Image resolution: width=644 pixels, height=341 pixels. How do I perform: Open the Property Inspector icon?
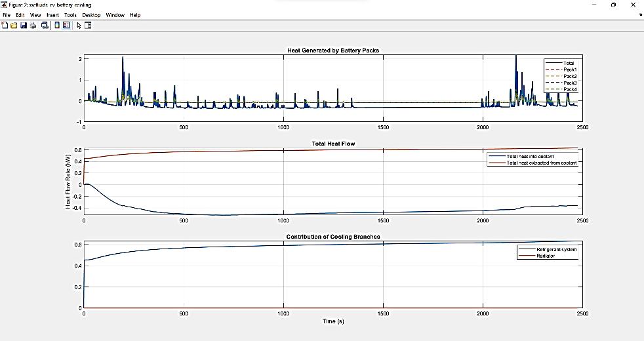coord(88,26)
